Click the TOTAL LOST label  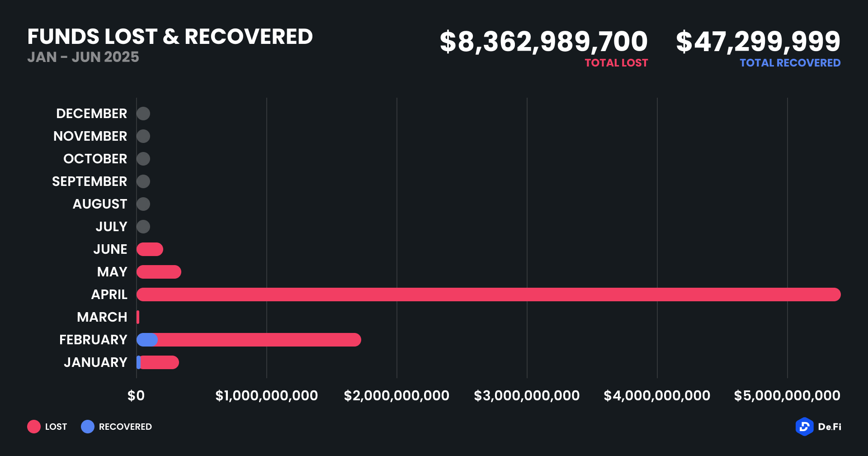point(616,63)
